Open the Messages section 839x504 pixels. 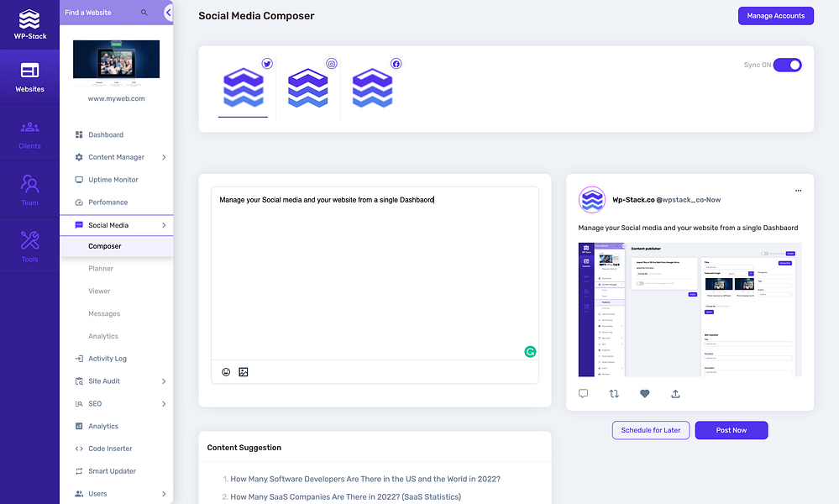click(104, 313)
